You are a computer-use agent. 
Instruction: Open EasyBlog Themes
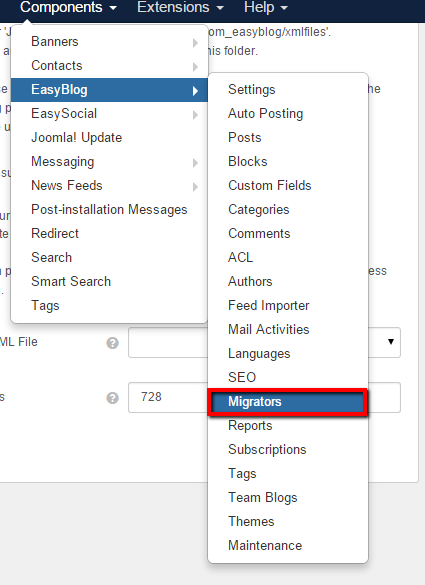(288, 522)
